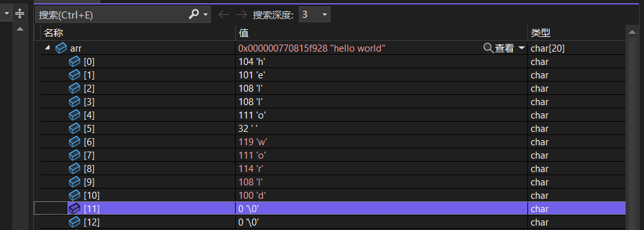
Task: Click the cube icon for element [0]
Action: pos(75,62)
